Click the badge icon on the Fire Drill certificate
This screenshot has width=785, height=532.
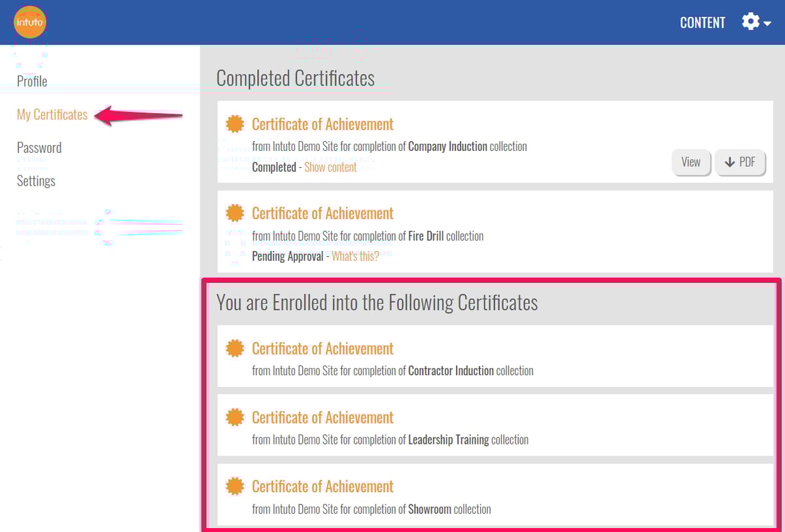click(234, 212)
